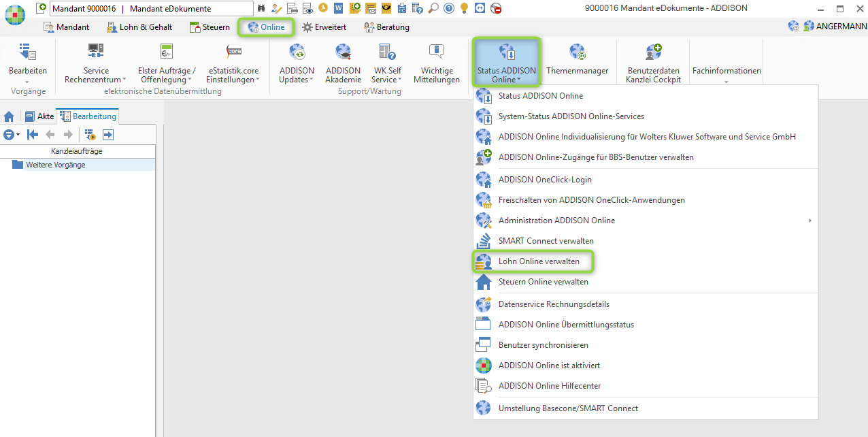Select Lohn Online verwalten
This screenshot has width=868, height=437.
click(x=645, y=261)
